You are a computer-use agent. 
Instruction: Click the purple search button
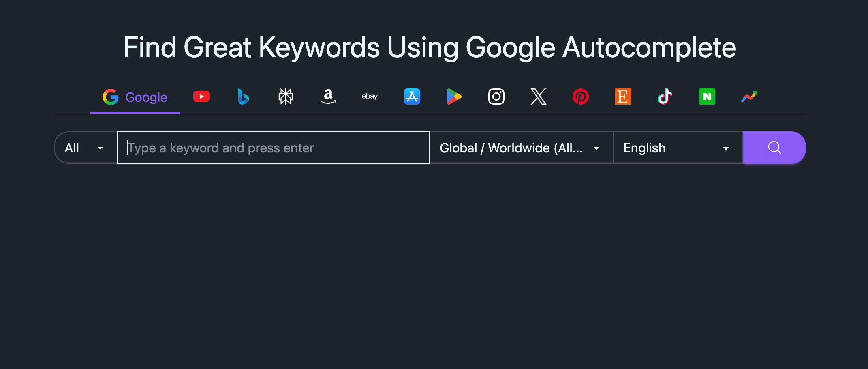[774, 148]
